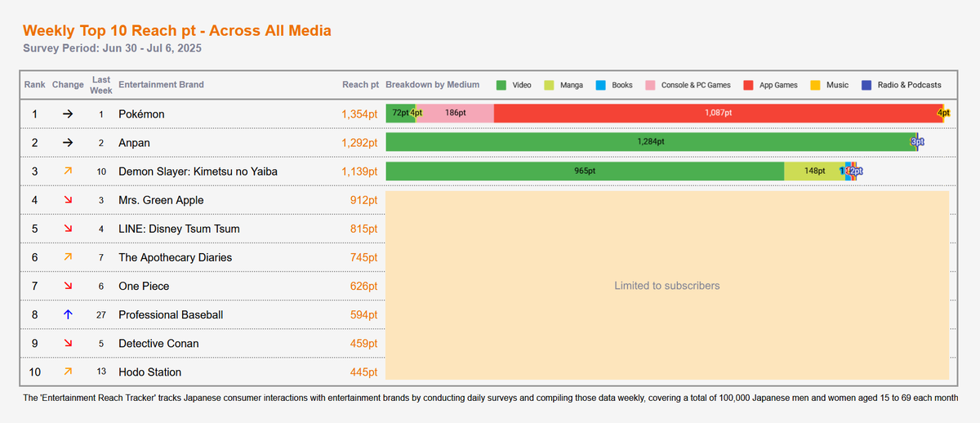
Task: Click Pokémon's 1,087pt App Games bar segment
Action: click(719, 114)
